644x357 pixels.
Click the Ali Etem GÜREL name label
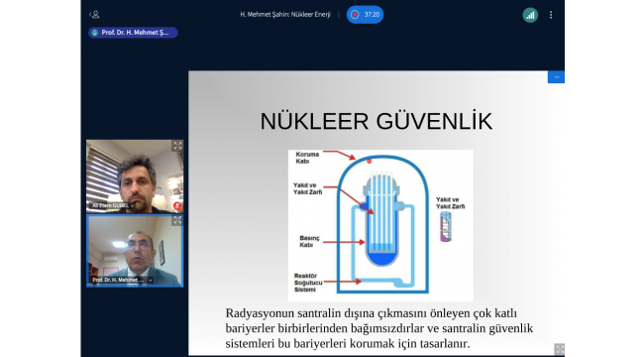(x=111, y=205)
